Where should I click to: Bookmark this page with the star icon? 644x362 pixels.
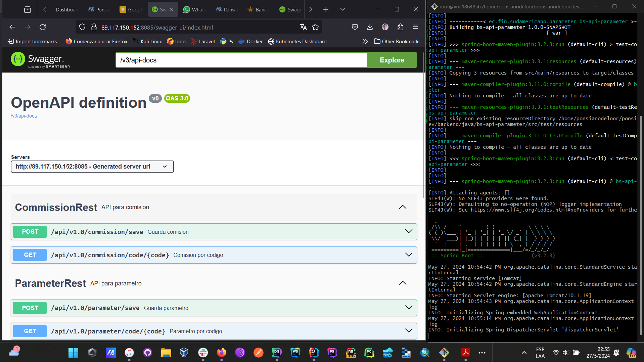coord(315,27)
